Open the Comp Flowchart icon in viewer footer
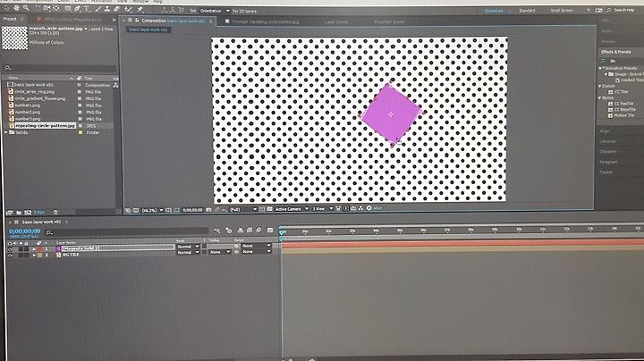 (x=360, y=208)
